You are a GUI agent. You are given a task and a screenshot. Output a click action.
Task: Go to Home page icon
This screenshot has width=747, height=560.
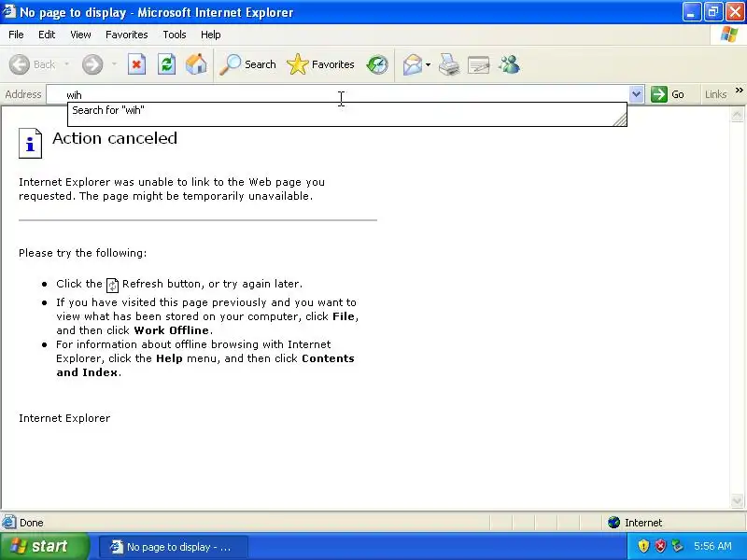[196, 64]
